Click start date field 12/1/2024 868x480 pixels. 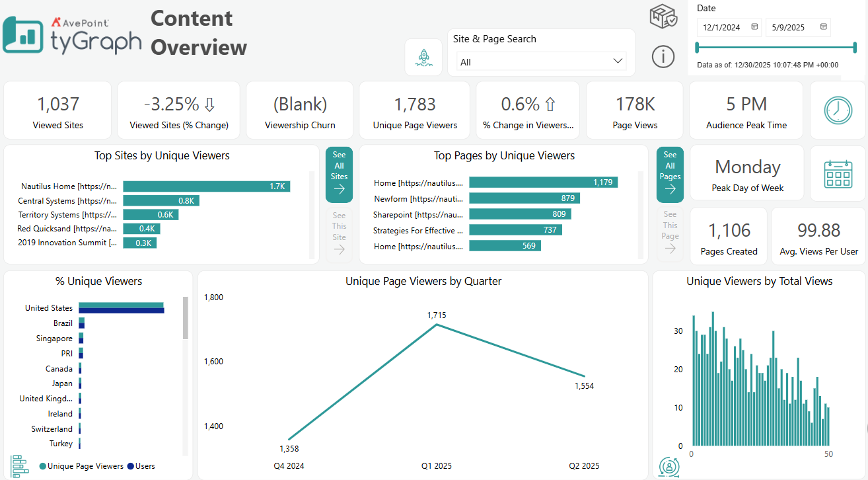[x=721, y=28]
